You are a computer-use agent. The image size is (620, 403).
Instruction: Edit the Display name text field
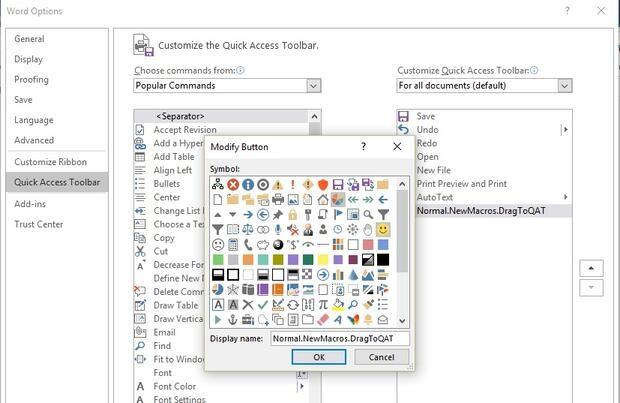point(340,339)
